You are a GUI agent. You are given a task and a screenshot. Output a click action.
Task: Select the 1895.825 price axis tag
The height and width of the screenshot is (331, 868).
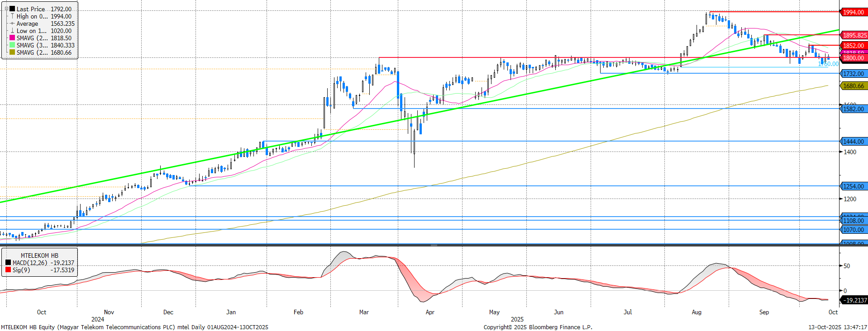[x=854, y=35]
